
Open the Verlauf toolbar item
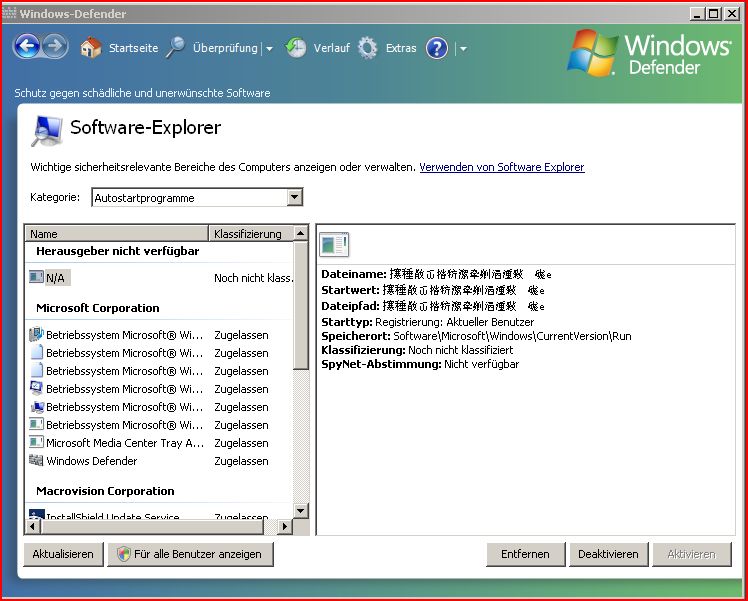pos(332,48)
